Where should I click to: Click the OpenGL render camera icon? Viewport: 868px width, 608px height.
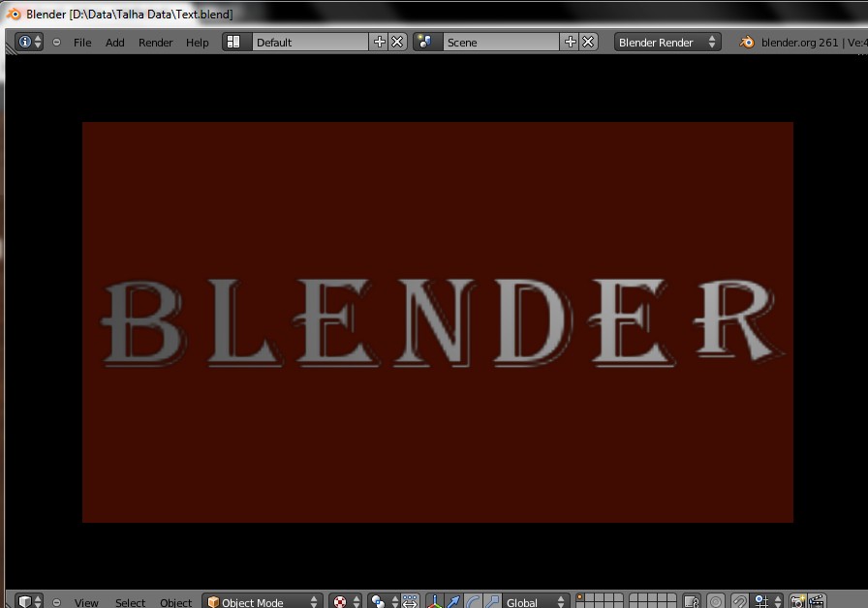(x=796, y=601)
